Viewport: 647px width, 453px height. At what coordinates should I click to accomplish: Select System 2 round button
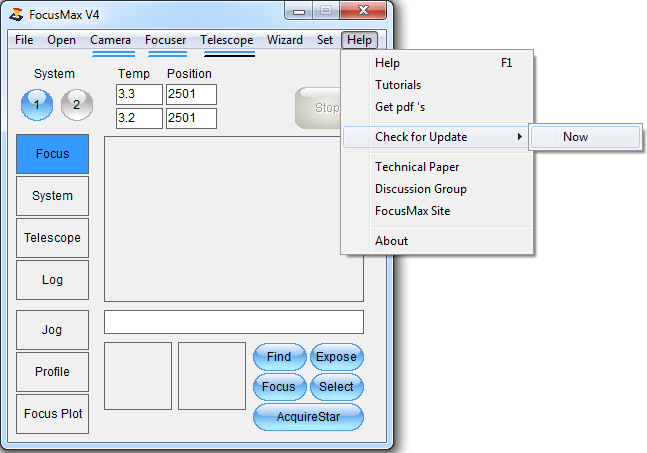[x=77, y=105]
